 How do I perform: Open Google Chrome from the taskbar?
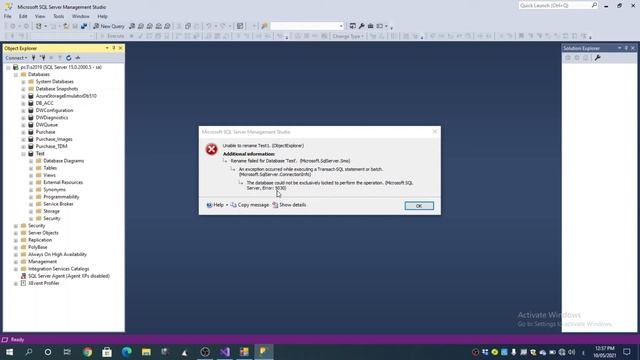click(x=87, y=352)
